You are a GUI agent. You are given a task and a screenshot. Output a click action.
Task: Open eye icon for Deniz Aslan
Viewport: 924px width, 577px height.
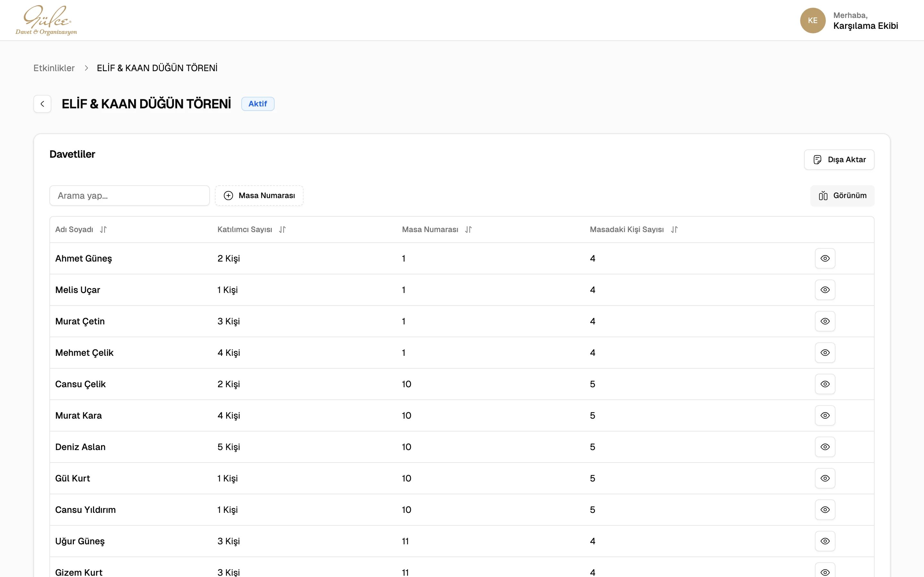pos(825,447)
